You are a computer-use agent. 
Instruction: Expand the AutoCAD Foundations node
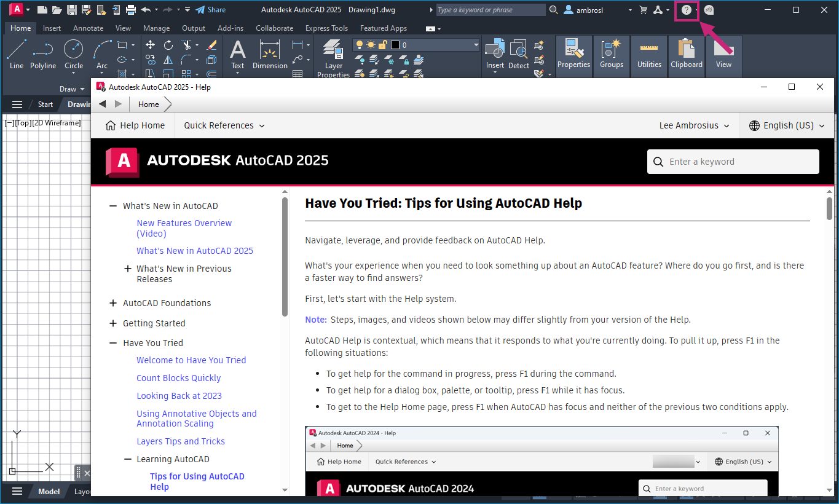click(112, 303)
